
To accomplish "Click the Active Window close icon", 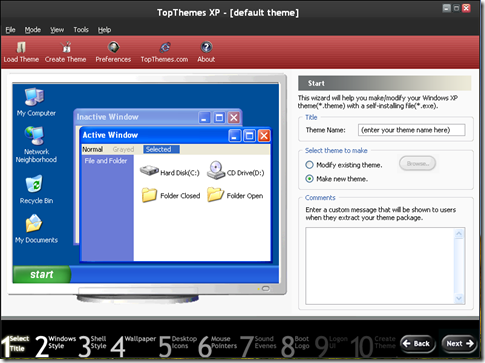I will [x=264, y=136].
